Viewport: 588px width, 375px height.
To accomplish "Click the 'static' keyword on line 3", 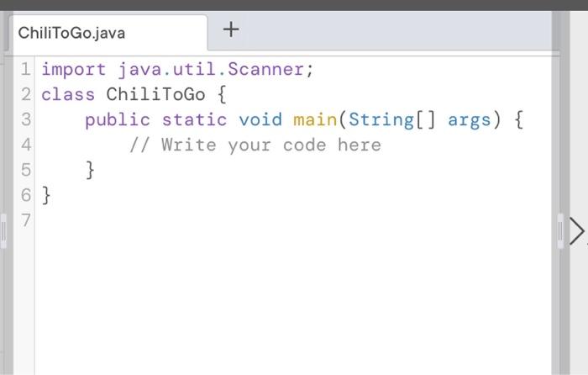I will 194,120.
